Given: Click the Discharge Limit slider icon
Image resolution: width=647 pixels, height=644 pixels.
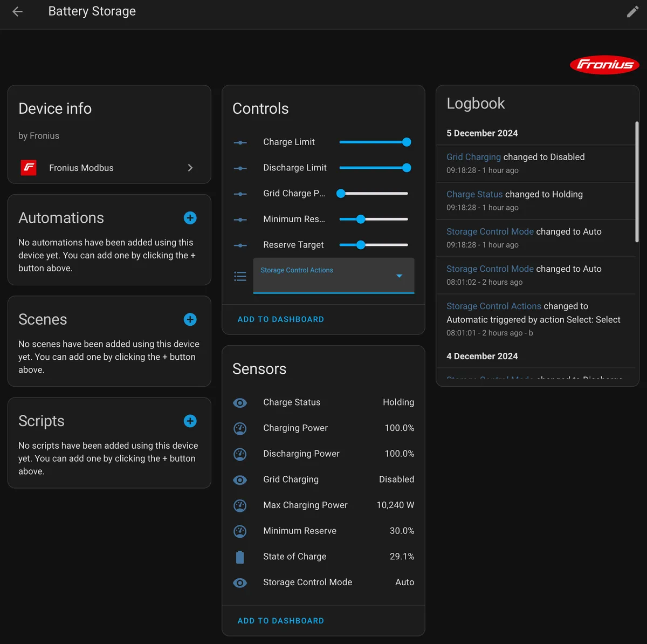Looking at the screenshot, I should 240,168.
